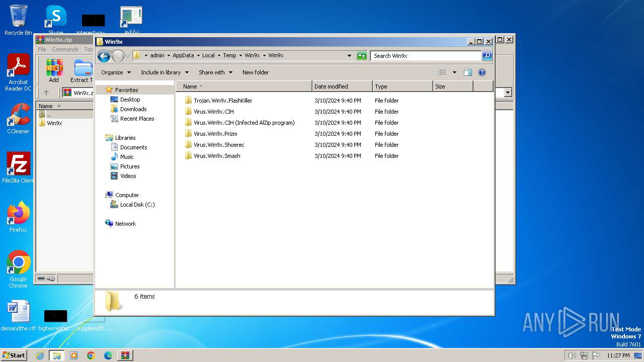Open Firefox desktop shortcut
This screenshot has width=644, height=362.
18,217
